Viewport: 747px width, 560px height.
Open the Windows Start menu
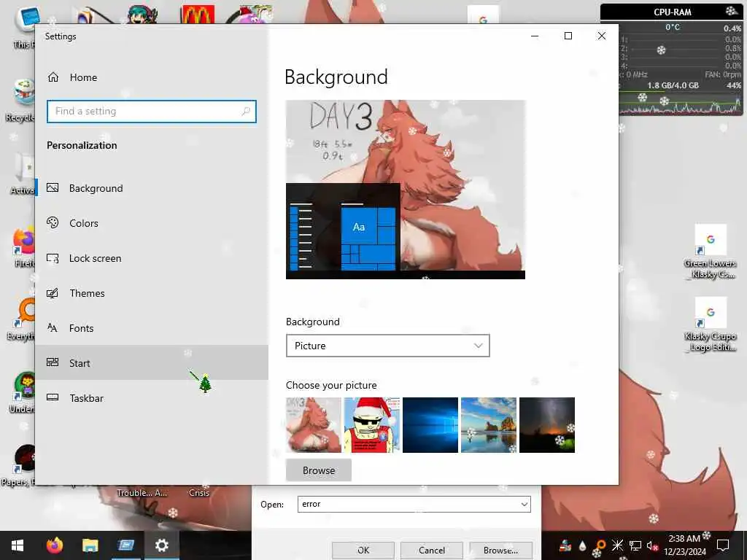coord(18,545)
